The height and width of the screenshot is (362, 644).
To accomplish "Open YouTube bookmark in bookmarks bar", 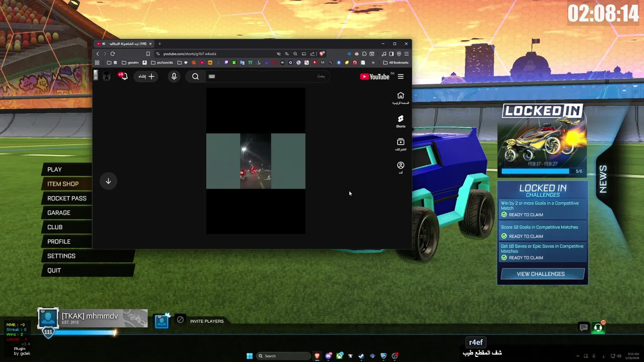I will coord(202,63).
